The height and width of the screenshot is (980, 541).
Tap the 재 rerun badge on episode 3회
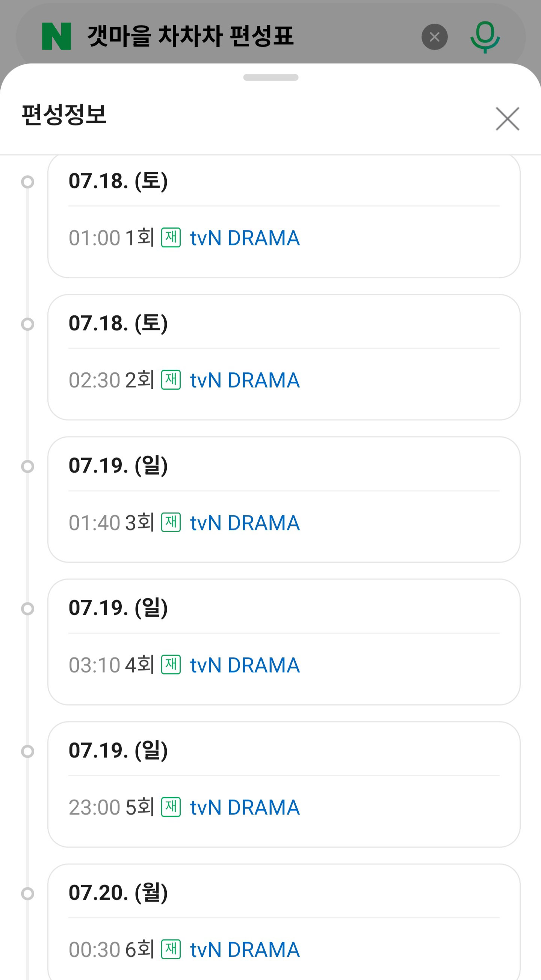[171, 522]
